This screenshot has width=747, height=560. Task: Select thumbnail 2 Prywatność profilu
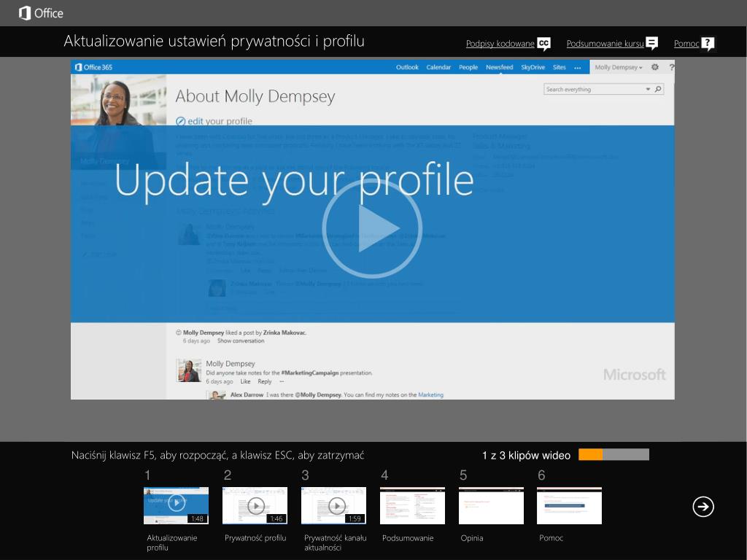pyautogui.click(x=255, y=505)
